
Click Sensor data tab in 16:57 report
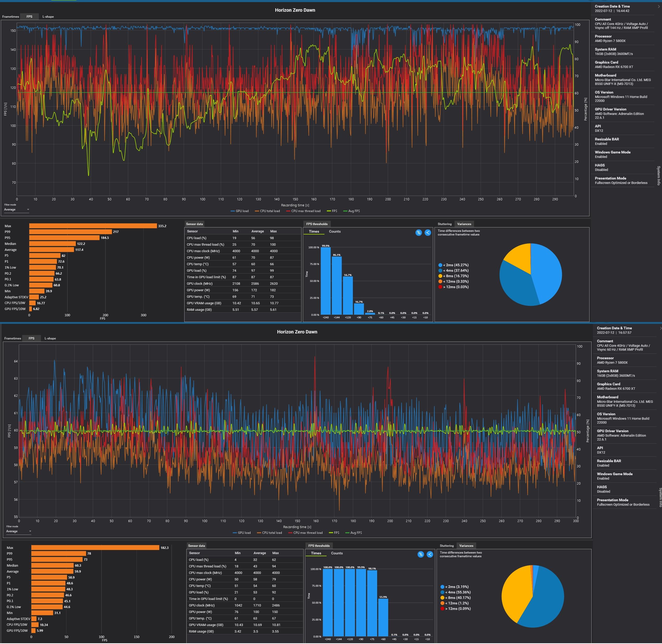point(196,546)
